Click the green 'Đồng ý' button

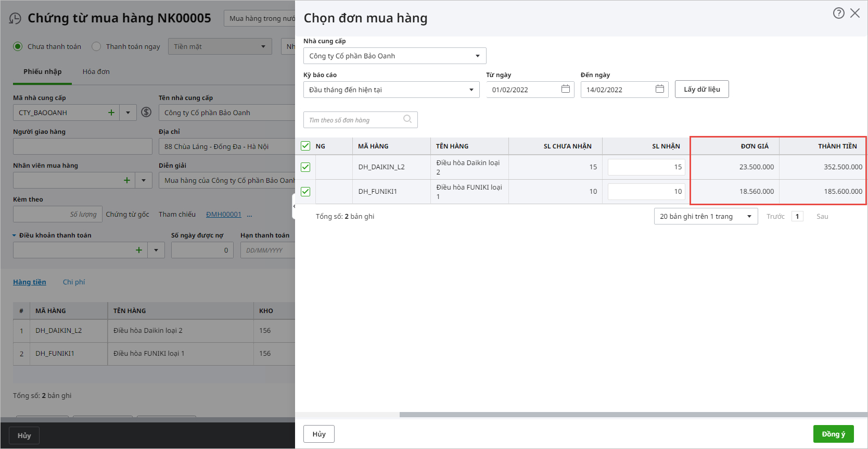833,434
